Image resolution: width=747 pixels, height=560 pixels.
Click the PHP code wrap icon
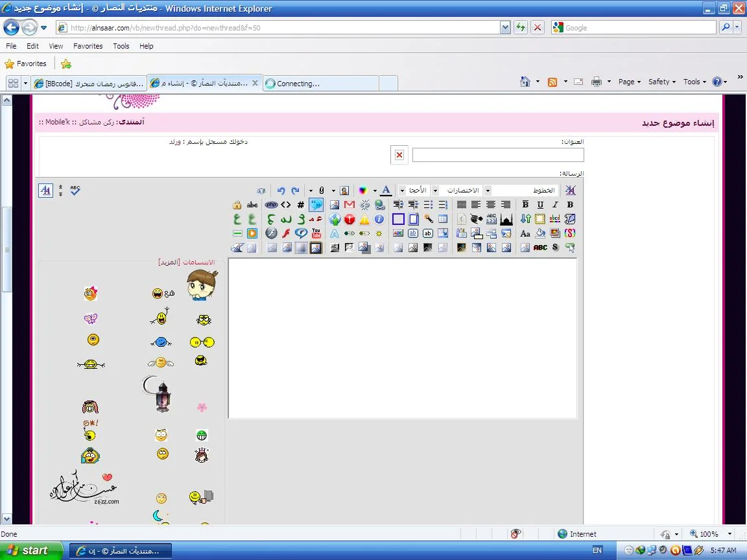tap(271, 205)
